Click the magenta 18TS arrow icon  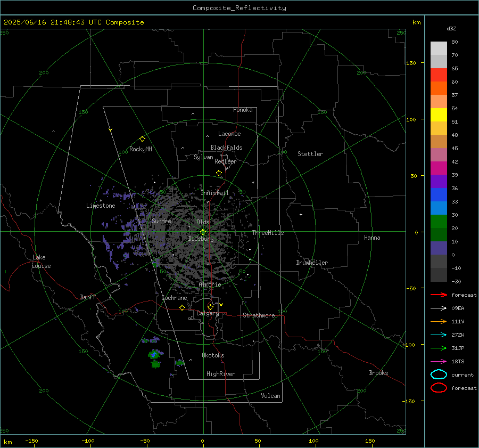439,362
